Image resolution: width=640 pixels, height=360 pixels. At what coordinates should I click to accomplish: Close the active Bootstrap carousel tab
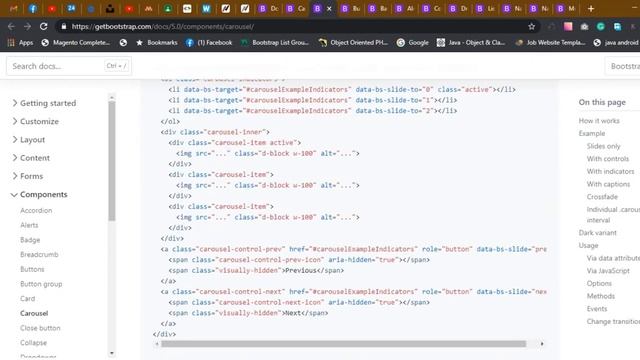pyautogui.click(x=329, y=9)
